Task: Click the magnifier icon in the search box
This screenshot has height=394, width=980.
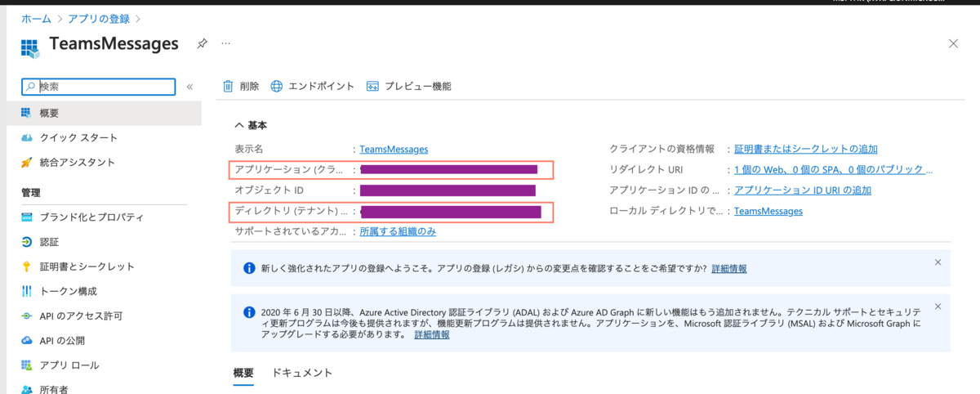Action: [x=30, y=86]
